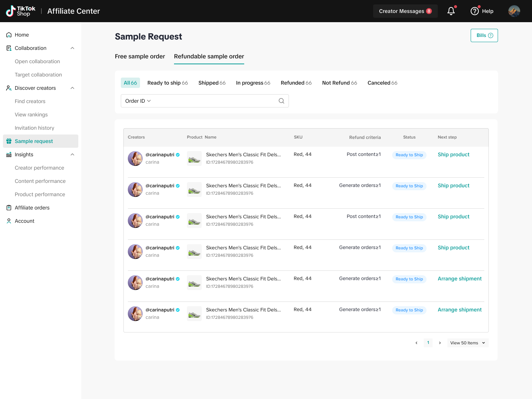The image size is (532, 399).
Task: Collapse the Insights section
Action: coord(72,154)
